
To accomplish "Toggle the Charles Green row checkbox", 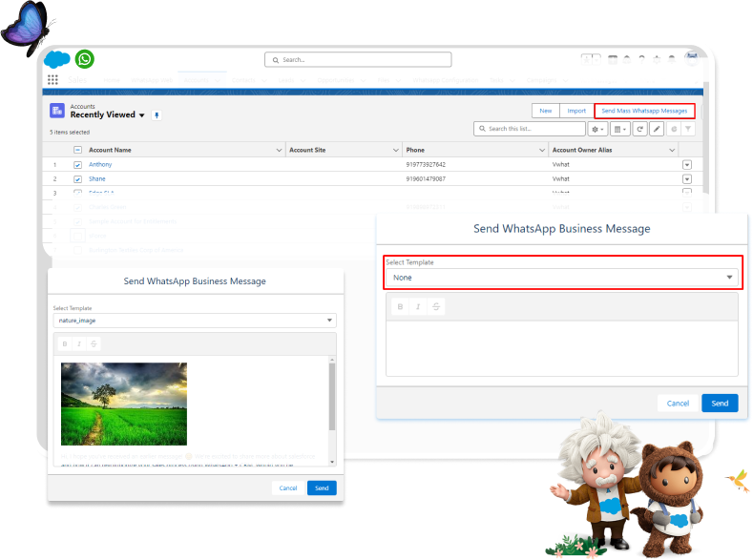I will pyautogui.click(x=78, y=208).
